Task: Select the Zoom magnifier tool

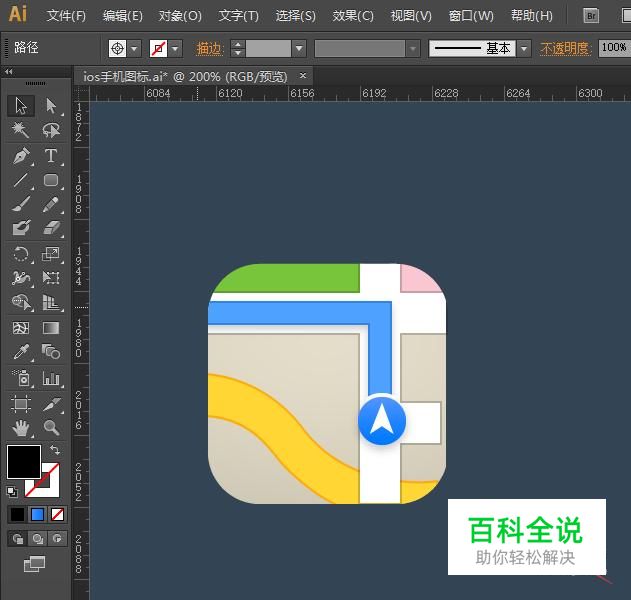Action: [x=51, y=427]
